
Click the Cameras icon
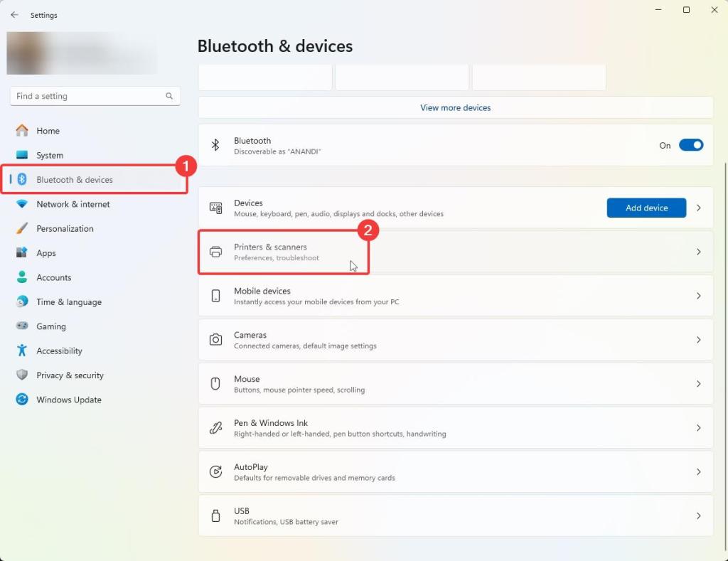point(215,340)
